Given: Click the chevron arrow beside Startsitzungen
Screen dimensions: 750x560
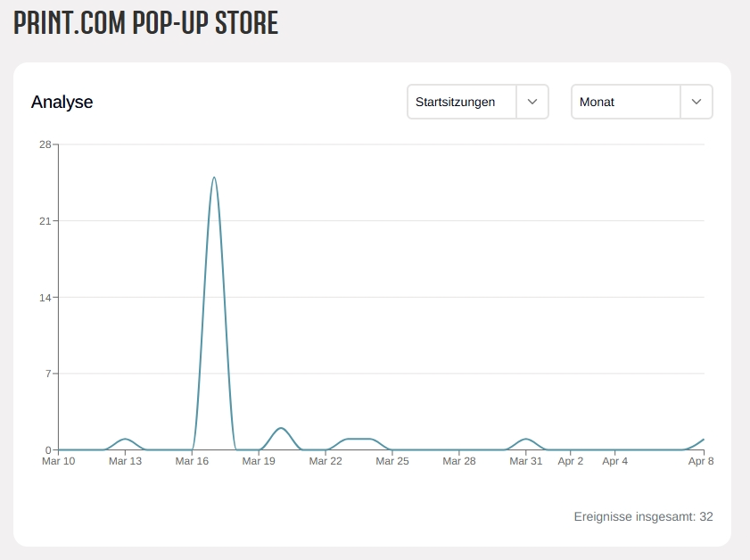Looking at the screenshot, I should click(532, 102).
